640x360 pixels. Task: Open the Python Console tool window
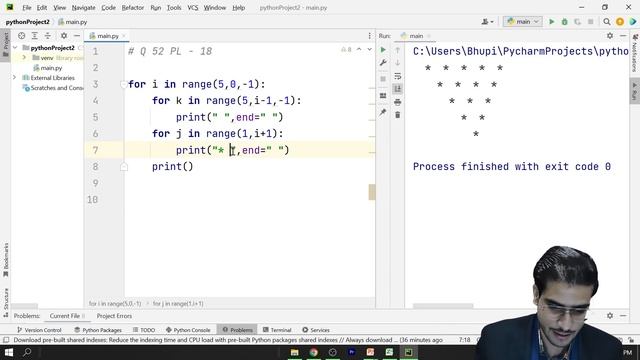pos(188,330)
